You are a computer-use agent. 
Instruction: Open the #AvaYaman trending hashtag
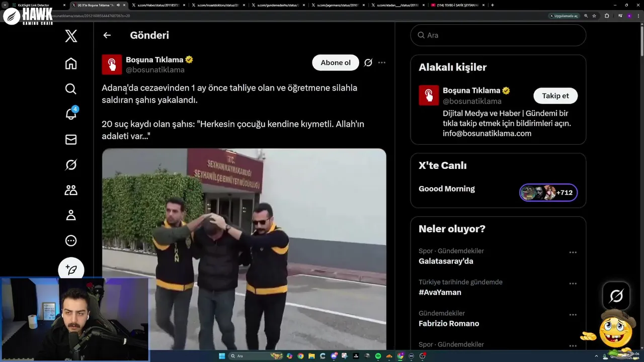[x=440, y=292]
